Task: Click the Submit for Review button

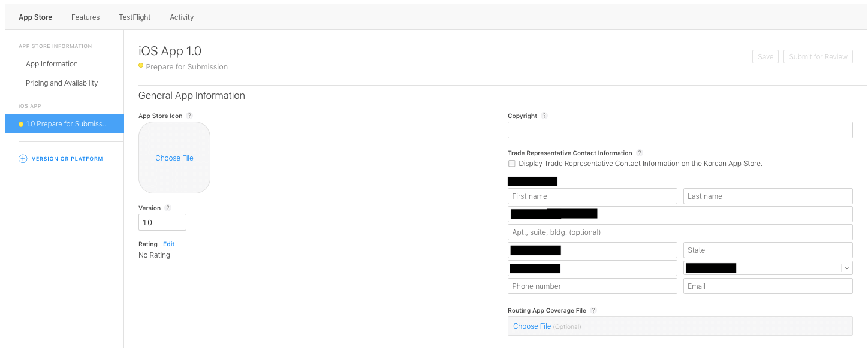Action: click(818, 57)
